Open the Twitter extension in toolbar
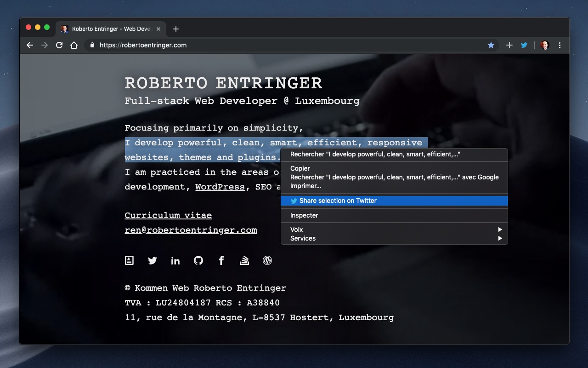The width and height of the screenshot is (588, 368). 524,45
